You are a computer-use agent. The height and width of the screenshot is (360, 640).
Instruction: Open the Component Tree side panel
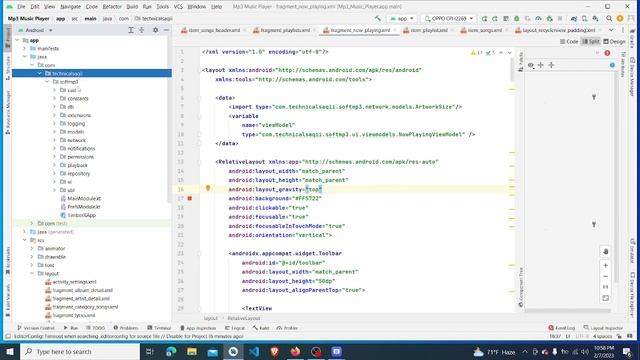pos(521,287)
